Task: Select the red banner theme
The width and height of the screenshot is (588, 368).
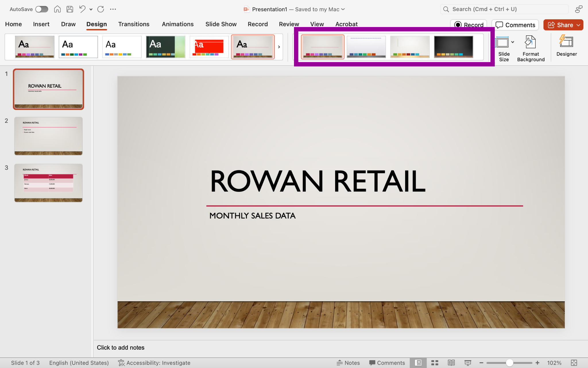Action: click(209, 47)
